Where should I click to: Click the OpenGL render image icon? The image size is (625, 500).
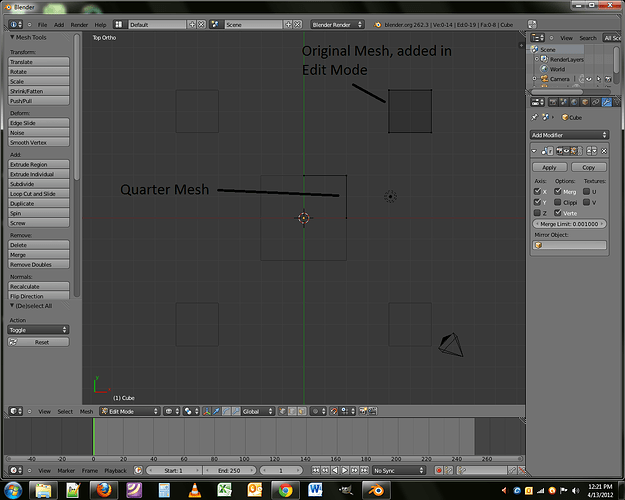[x=363, y=411]
